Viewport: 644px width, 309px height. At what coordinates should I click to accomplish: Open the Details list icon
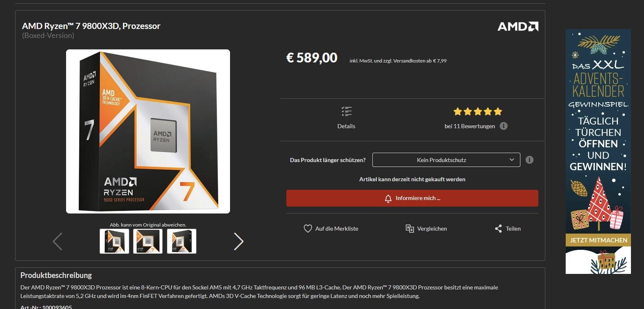pos(346,111)
